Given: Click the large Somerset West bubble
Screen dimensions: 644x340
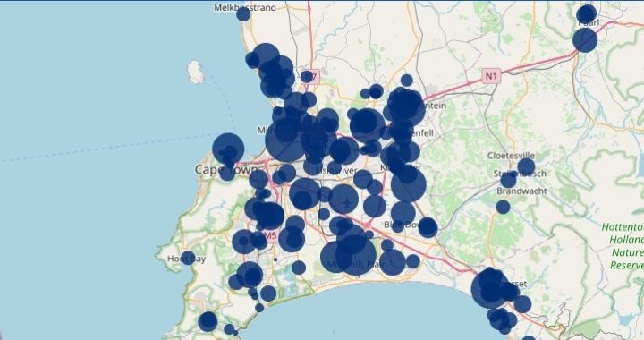Looking at the screenshot, I should (489, 290).
